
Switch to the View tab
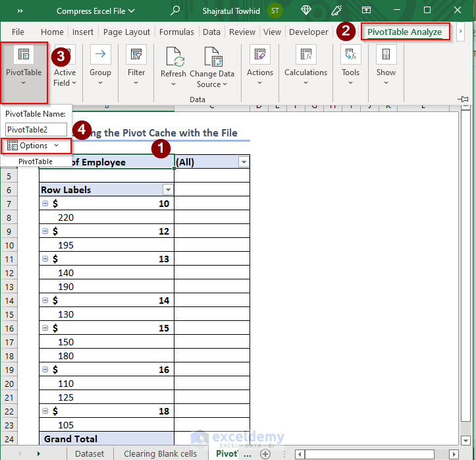click(273, 32)
